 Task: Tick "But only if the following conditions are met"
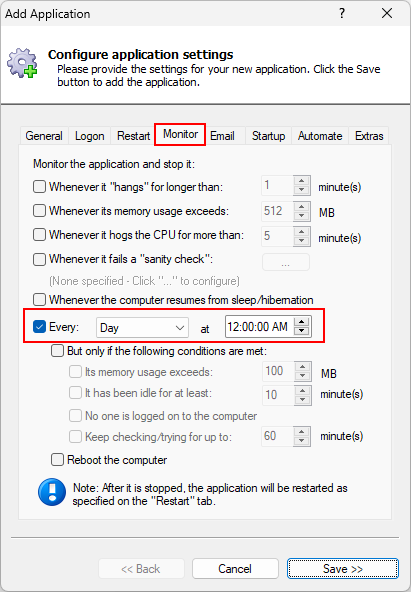click(x=57, y=351)
